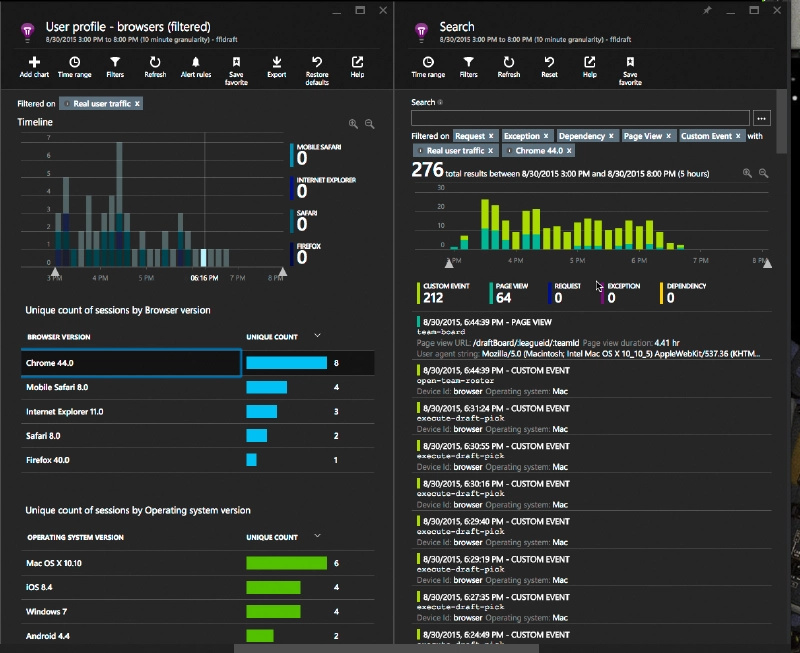Screen dimensions: 800x653
Task: Open Filters in Search blade
Action: pyautogui.click(x=468, y=67)
